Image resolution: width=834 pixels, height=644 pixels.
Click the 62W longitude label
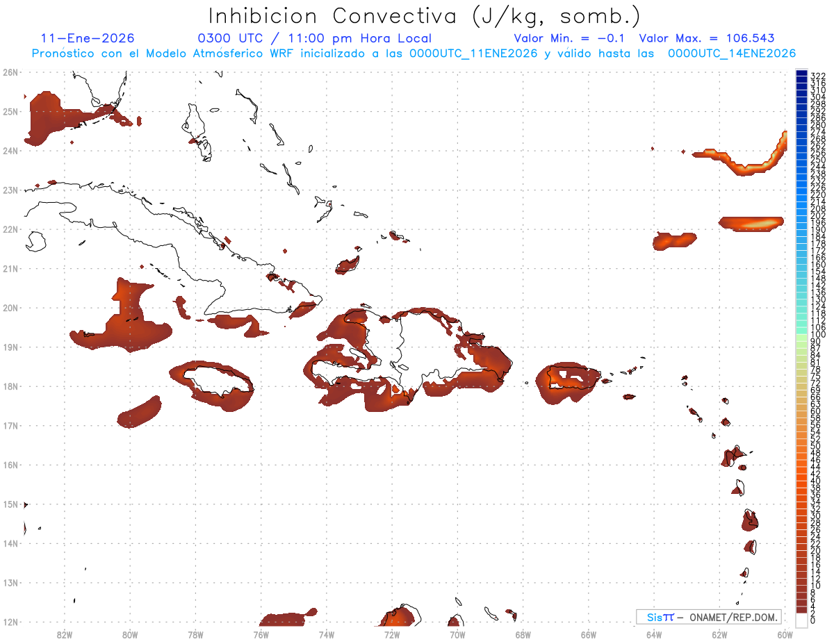(x=719, y=634)
